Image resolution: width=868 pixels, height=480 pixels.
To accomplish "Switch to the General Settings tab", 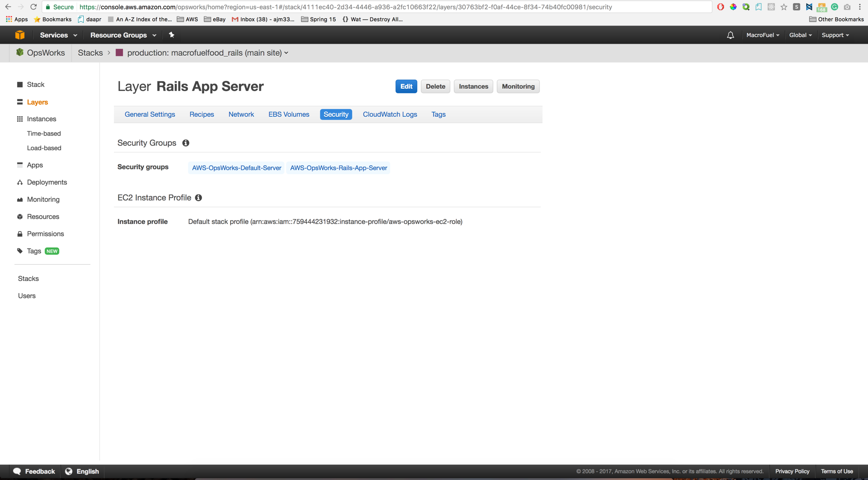I will (x=150, y=114).
